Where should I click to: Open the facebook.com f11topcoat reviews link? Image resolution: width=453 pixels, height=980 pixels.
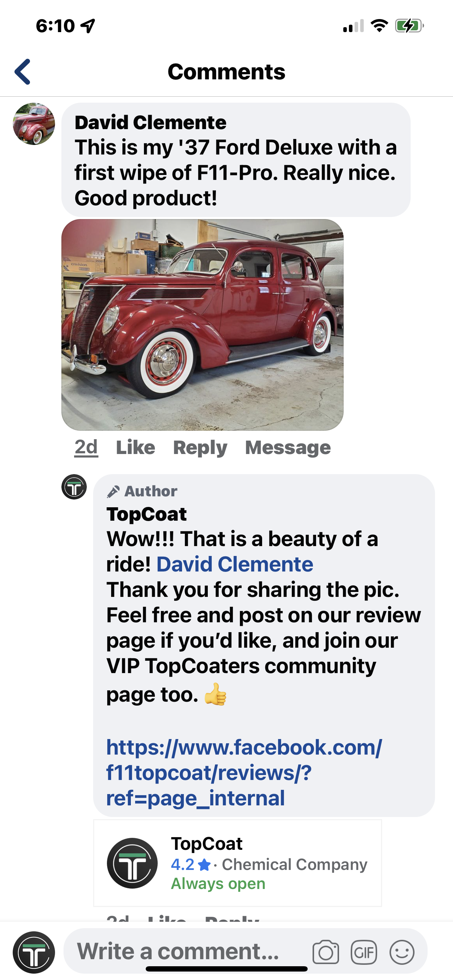[x=244, y=772]
